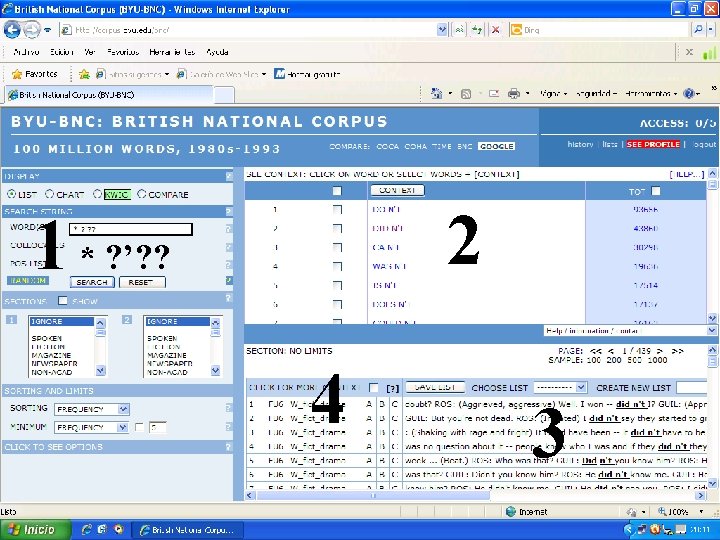The image size is (720, 540).
Task: Click the help icon next to SORTING row
Action: point(229,408)
